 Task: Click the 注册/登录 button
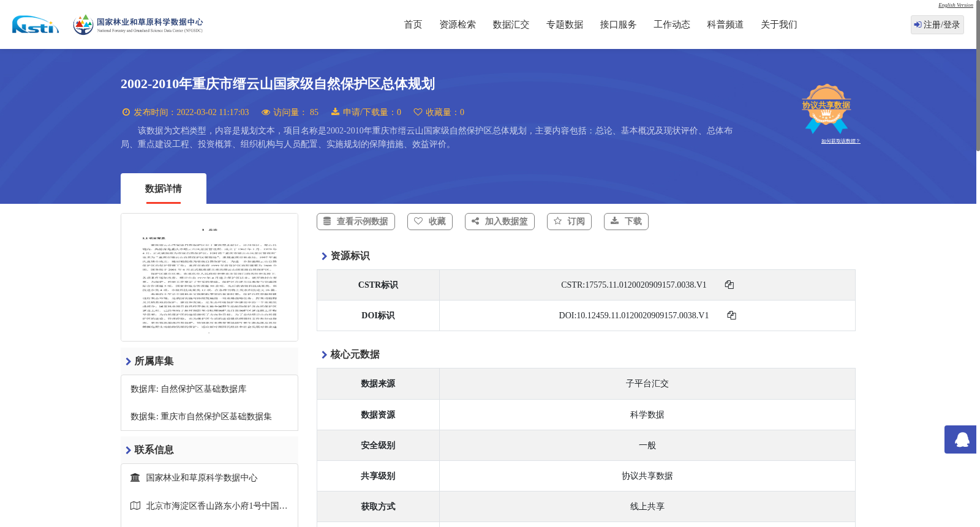[937, 24]
